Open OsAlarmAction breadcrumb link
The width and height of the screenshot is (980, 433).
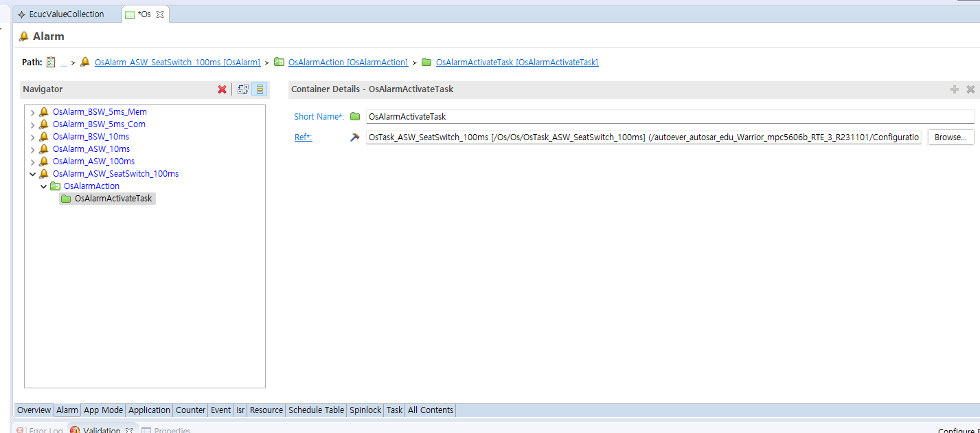(348, 63)
